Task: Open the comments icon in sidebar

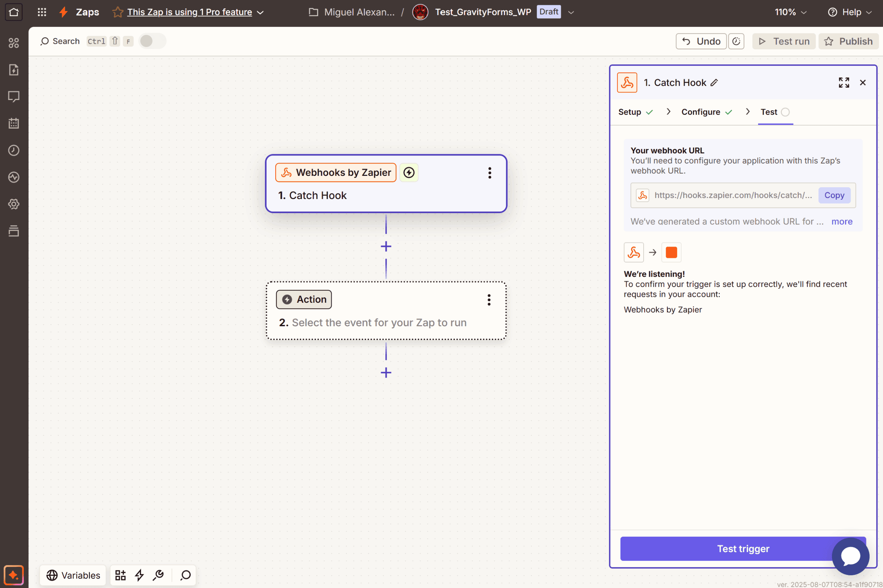Action: click(14, 97)
